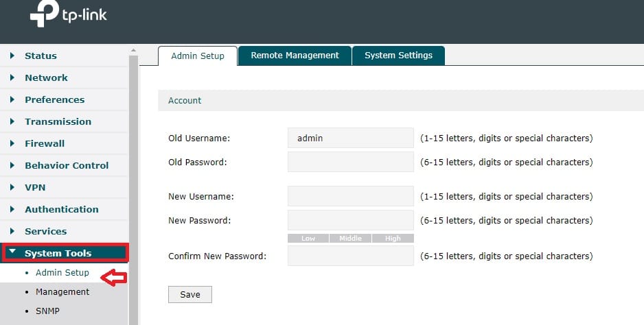Image resolution: width=644 pixels, height=325 pixels.
Task: Expand the Status menu arrow
Action: point(12,56)
